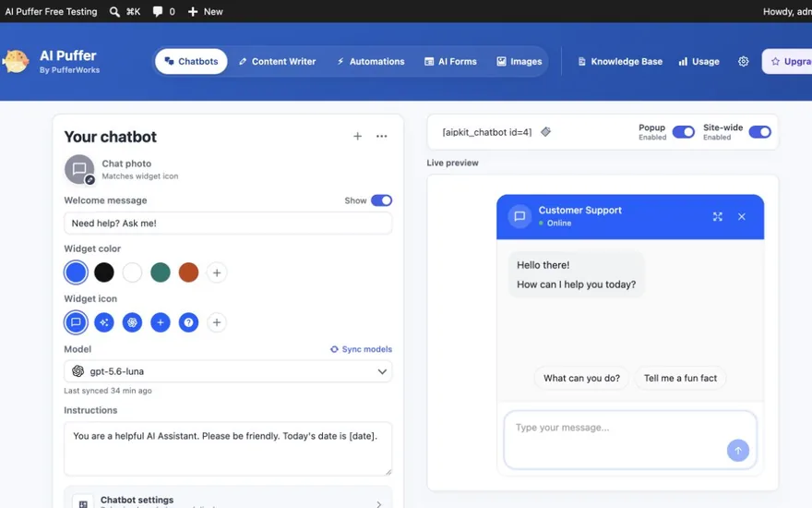
Task: Open the Content Writer tab
Action: [x=277, y=61]
